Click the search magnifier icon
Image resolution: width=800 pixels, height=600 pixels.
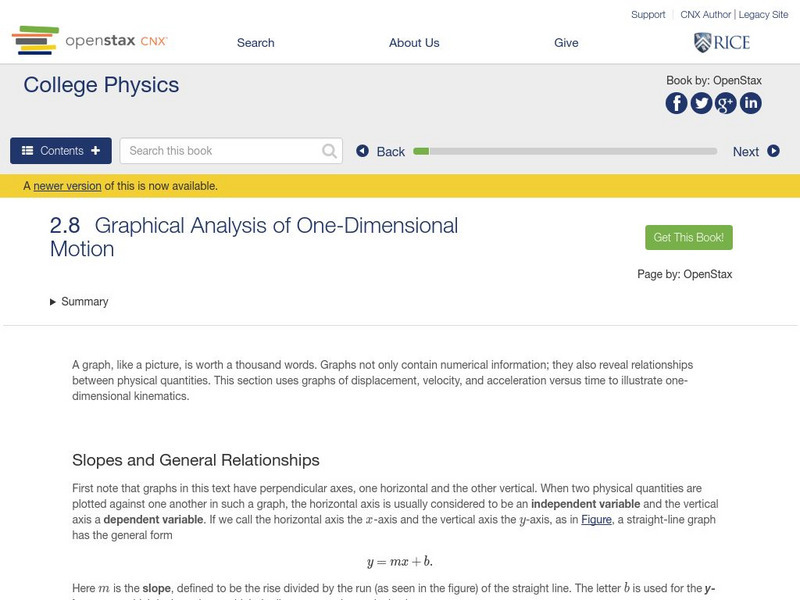(x=330, y=151)
